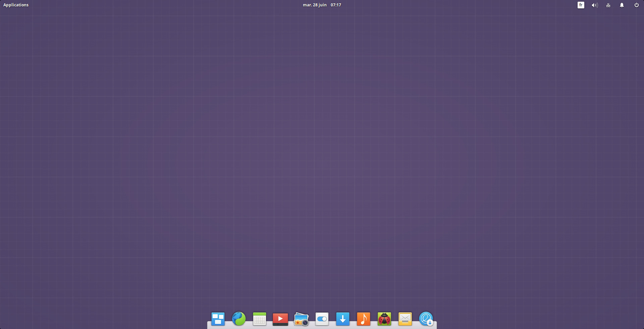
Task: Open the fr keyboard layout indicator
Action: coord(581,5)
